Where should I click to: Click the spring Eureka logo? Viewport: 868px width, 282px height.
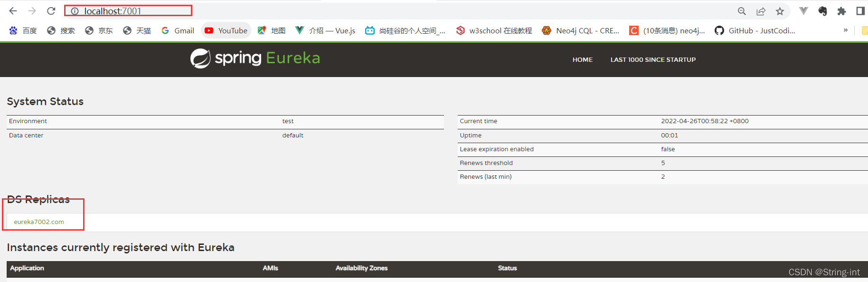click(x=255, y=58)
